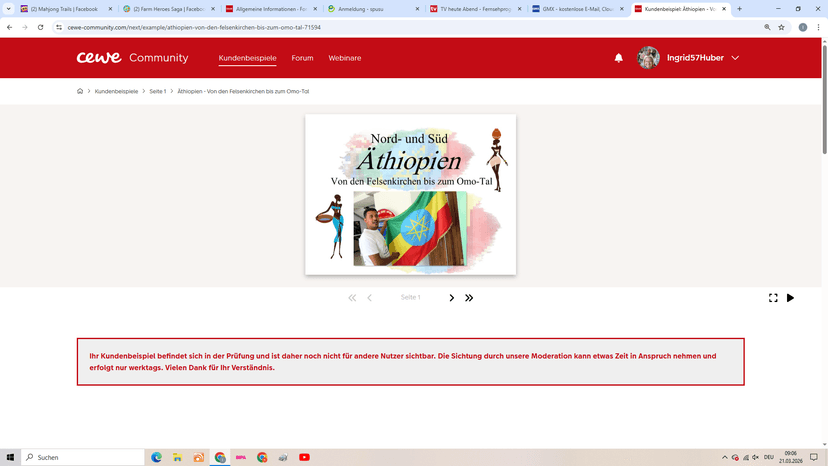Open the tab search dropdown arrow
Screen dimensions: 828x466
8,9
